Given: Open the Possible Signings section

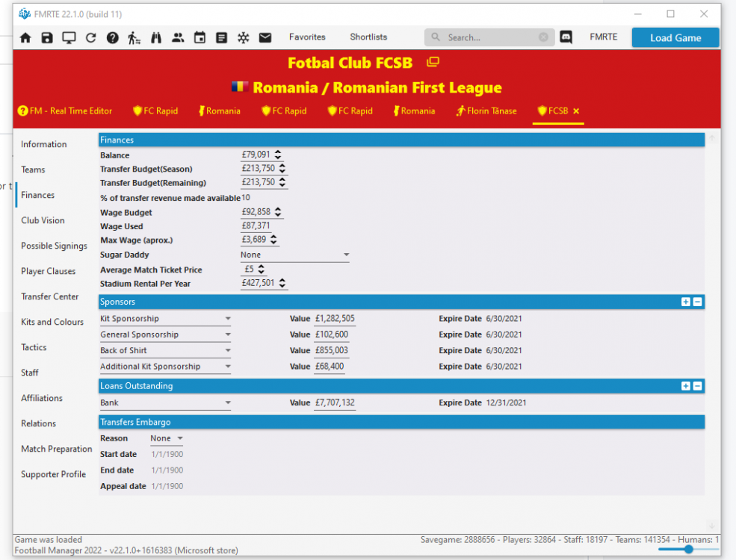Looking at the screenshot, I should click(54, 246).
